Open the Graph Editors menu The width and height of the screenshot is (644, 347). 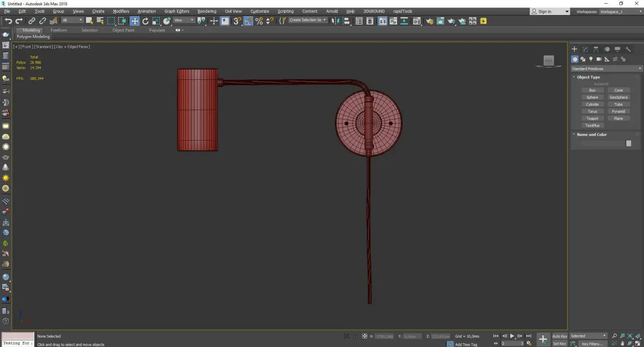coord(177,11)
